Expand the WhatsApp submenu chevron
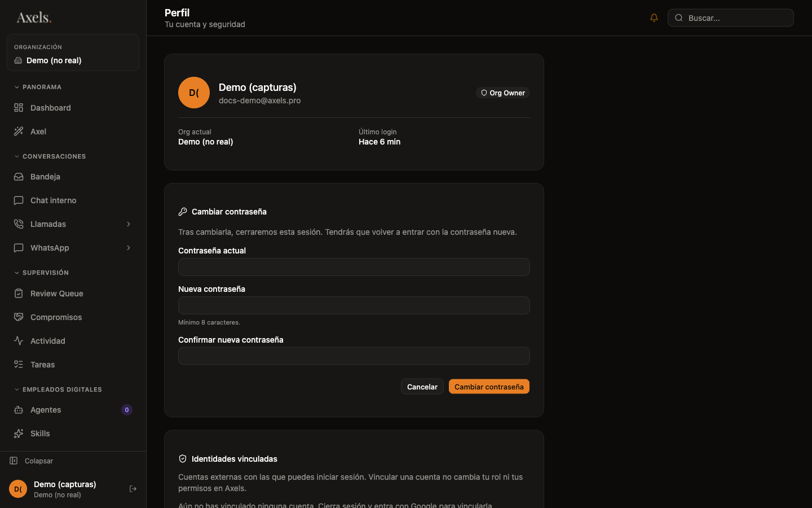The height and width of the screenshot is (508, 812). pyautogui.click(x=129, y=248)
